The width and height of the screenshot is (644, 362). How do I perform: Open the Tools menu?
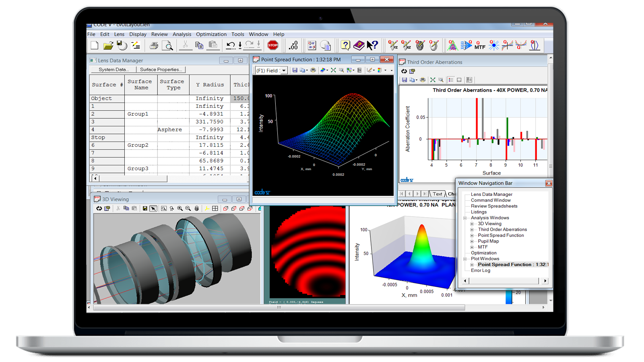point(237,34)
